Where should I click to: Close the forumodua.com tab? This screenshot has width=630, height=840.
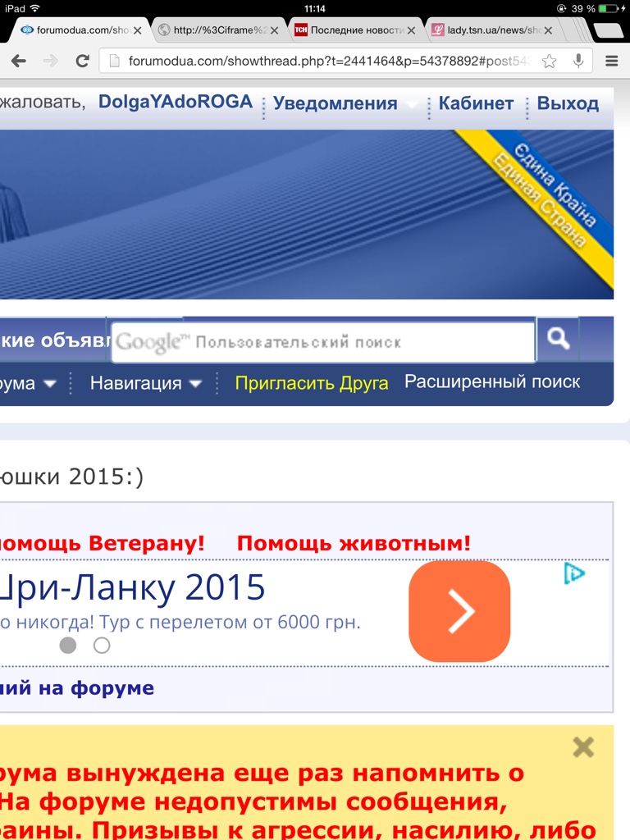tap(138, 30)
